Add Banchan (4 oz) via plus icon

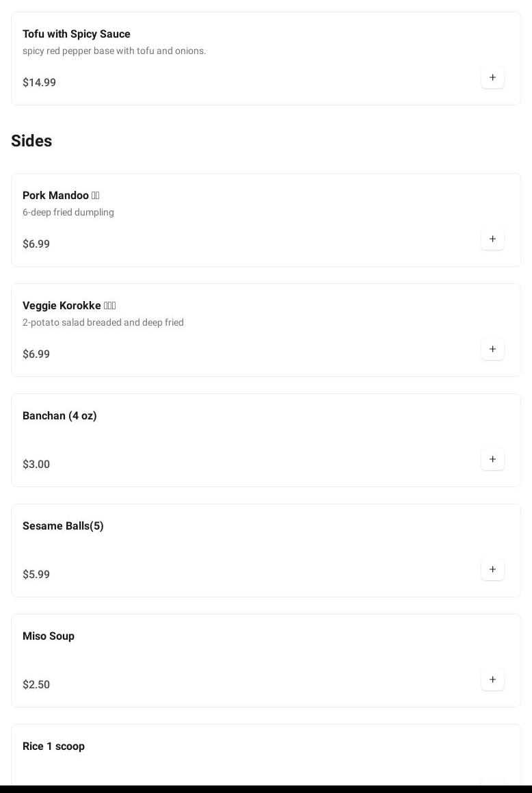(492, 459)
